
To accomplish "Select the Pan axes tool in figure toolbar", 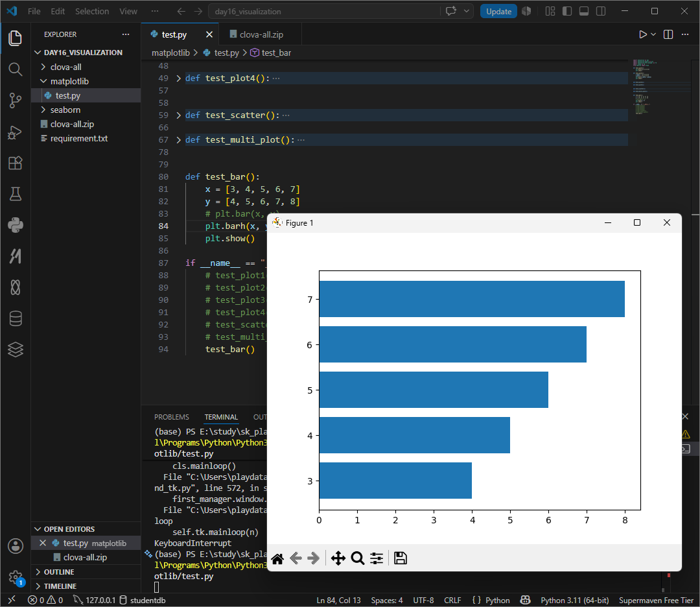I will [338, 558].
